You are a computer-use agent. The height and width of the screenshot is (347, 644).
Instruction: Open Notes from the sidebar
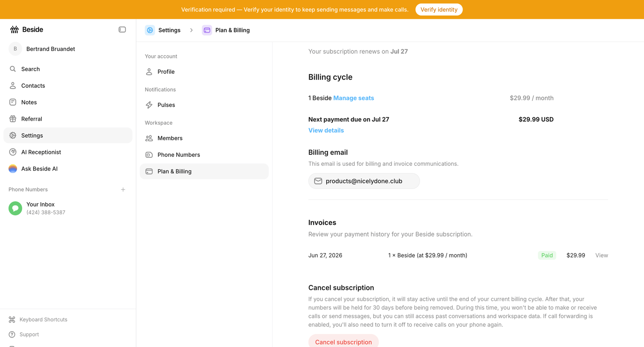point(68,102)
